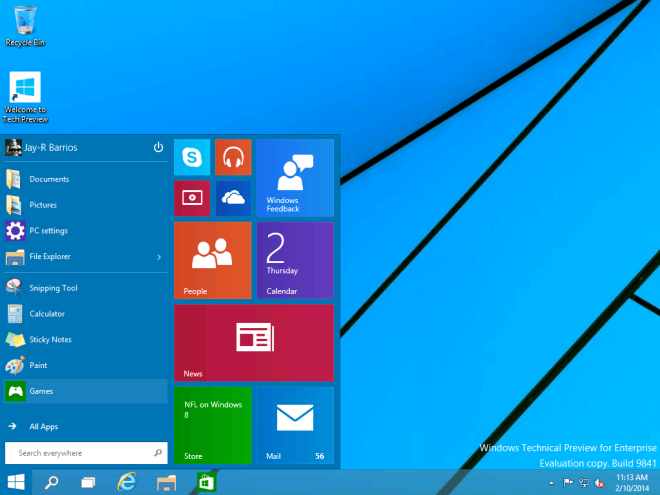Launch Sticky Notes

pyautogui.click(x=86, y=339)
